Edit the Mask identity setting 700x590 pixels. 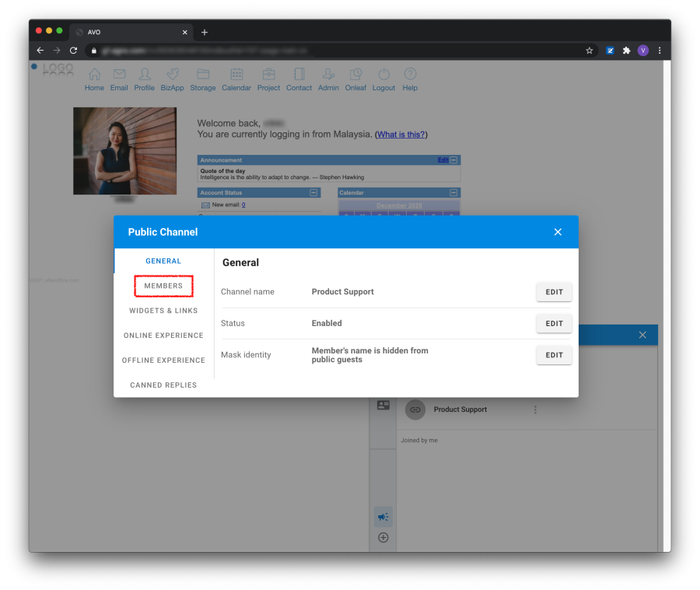coord(554,355)
